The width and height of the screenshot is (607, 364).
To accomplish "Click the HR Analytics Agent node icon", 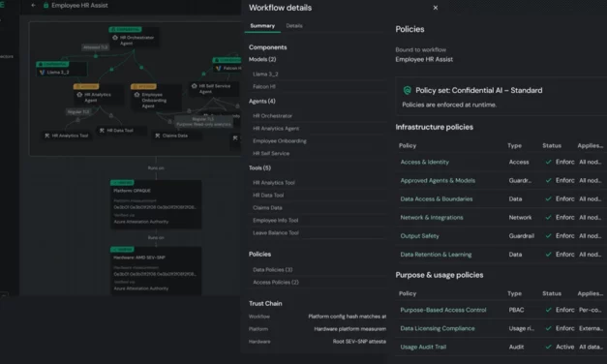I will click(79, 95).
